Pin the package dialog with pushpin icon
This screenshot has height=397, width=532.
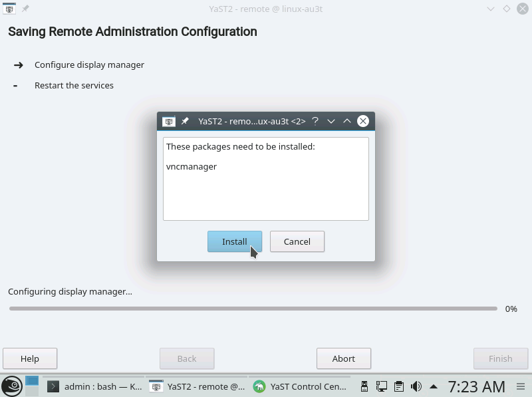click(185, 121)
